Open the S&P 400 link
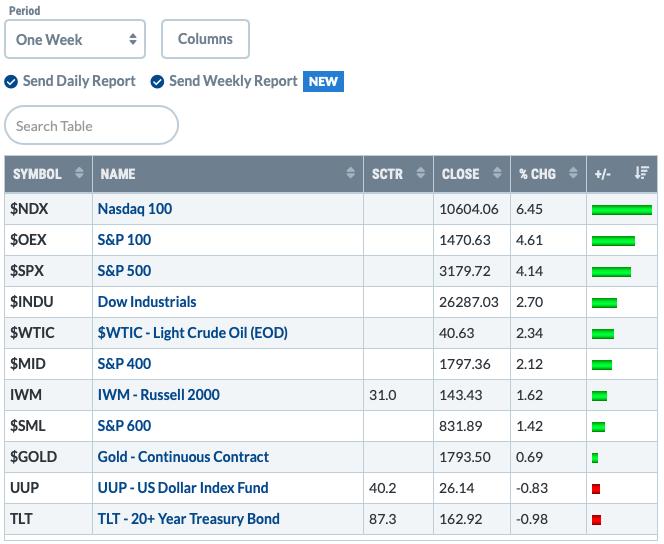Image resolution: width=664 pixels, height=544 pixels. [x=124, y=364]
